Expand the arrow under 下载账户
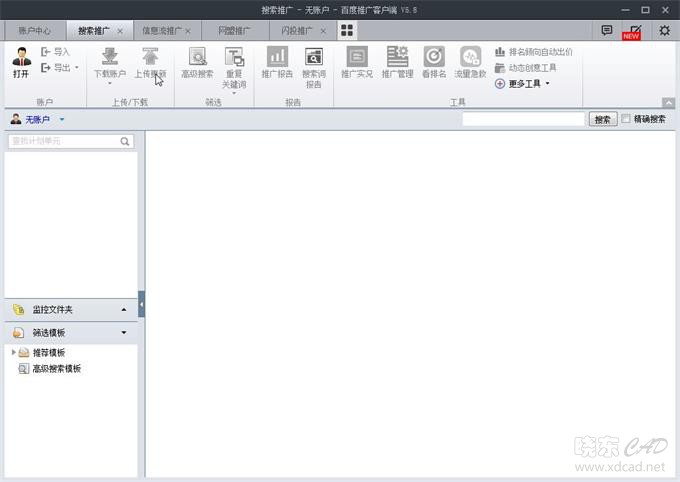The height and width of the screenshot is (482, 680). coord(110,83)
